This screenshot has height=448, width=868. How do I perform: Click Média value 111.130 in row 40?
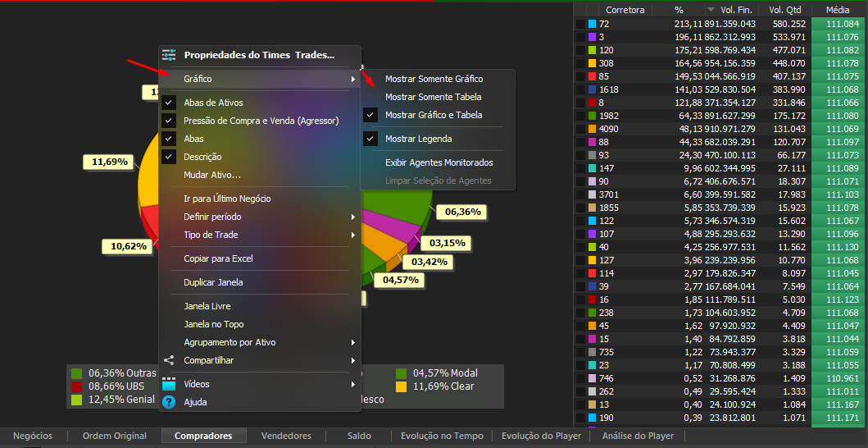(843, 247)
